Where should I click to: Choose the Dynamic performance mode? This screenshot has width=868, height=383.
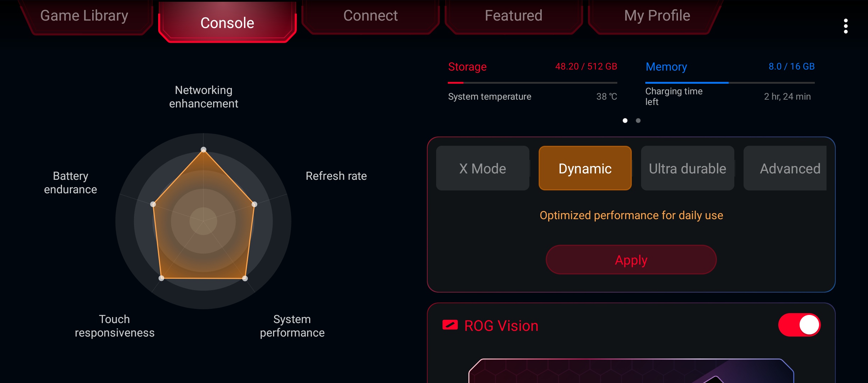585,168
